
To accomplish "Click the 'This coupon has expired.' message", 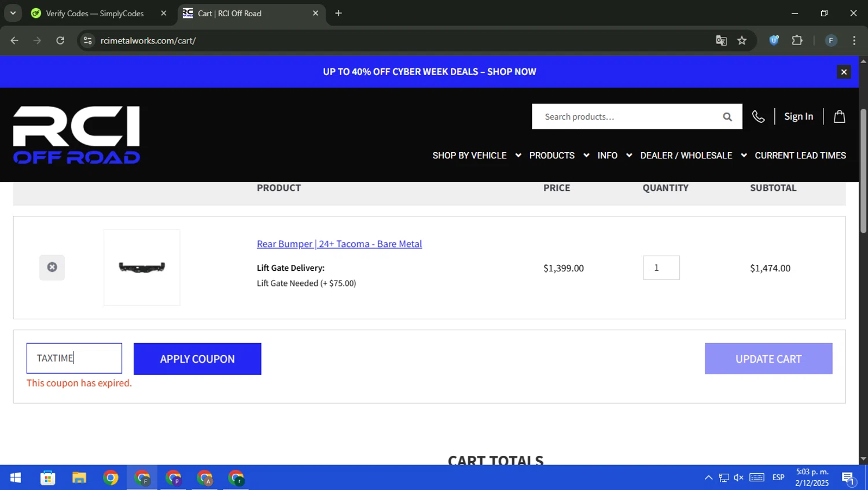I will (79, 383).
